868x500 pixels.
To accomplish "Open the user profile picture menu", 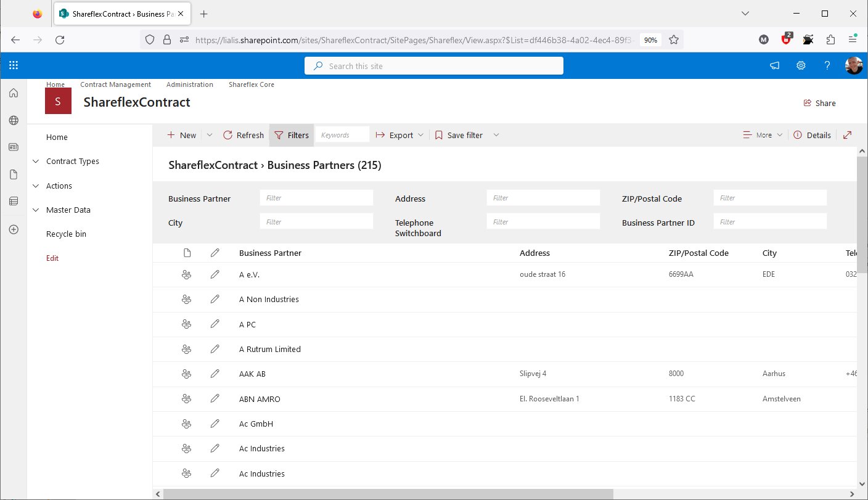I will coord(854,65).
